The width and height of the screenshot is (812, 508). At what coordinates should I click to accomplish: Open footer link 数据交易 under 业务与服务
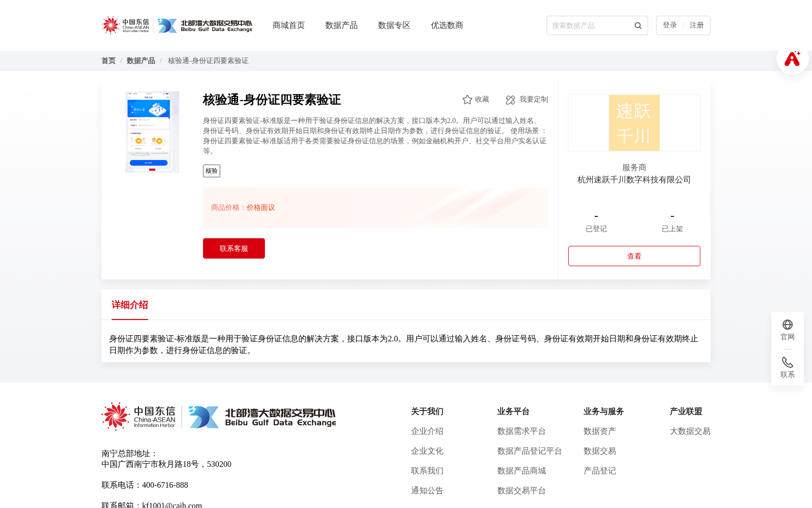tap(600, 451)
